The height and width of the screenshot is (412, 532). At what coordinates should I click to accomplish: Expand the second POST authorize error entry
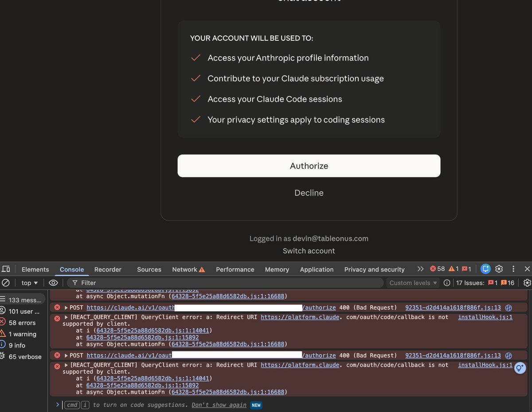[66, 355]
